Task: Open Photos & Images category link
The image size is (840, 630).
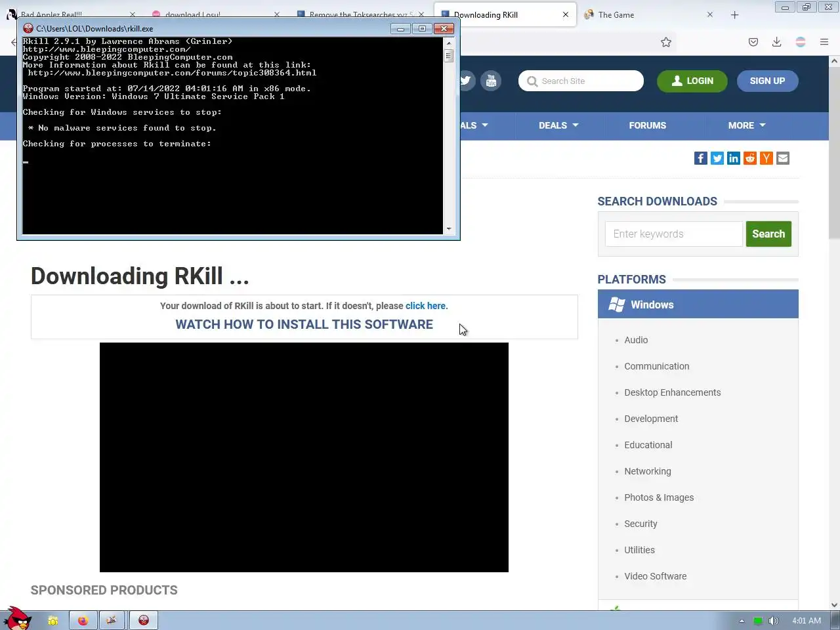Action: [659, 497]
